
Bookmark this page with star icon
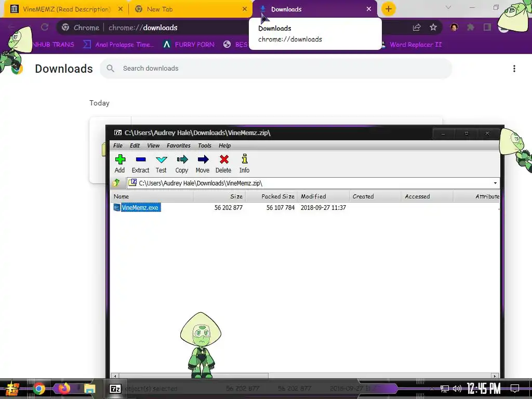(x=433, y=28)
